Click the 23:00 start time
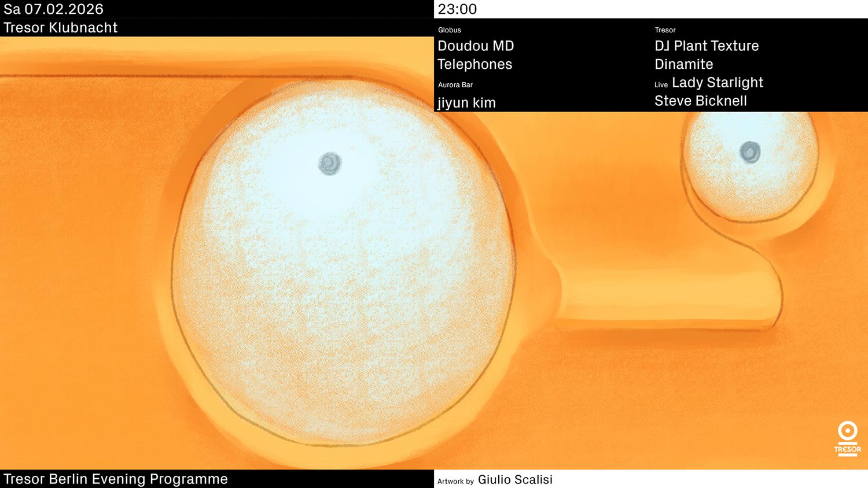868x488 pixels. coord(457,9)
